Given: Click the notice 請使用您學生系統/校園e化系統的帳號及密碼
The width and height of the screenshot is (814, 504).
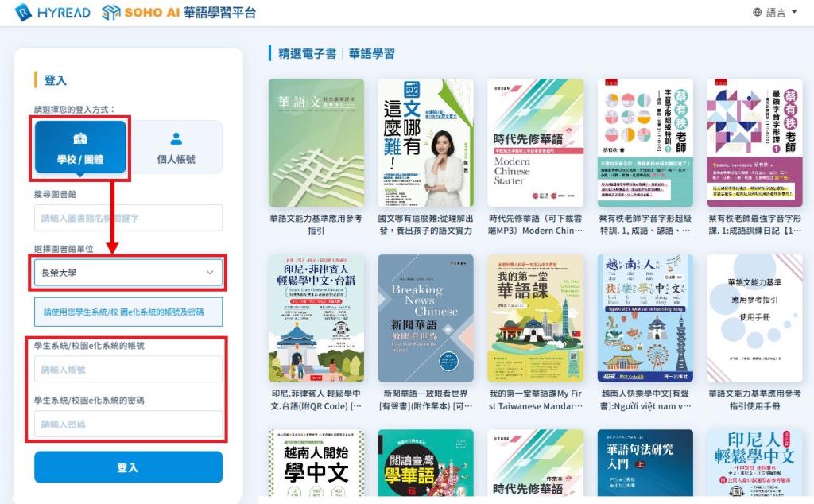Looking at the screenshot, I should pyautogui.click(x=128, y=312).
